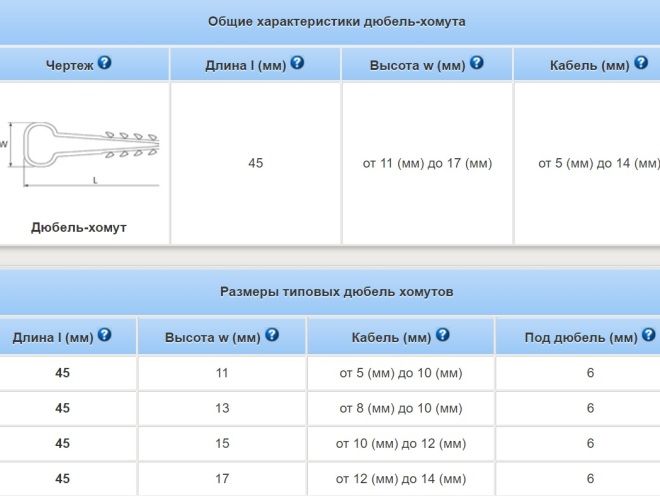Click the Размеры типовых дюбель хомутов heading
Image resolution: width=660 pixels, height=497 pixels.
click(x=336, y=292)
